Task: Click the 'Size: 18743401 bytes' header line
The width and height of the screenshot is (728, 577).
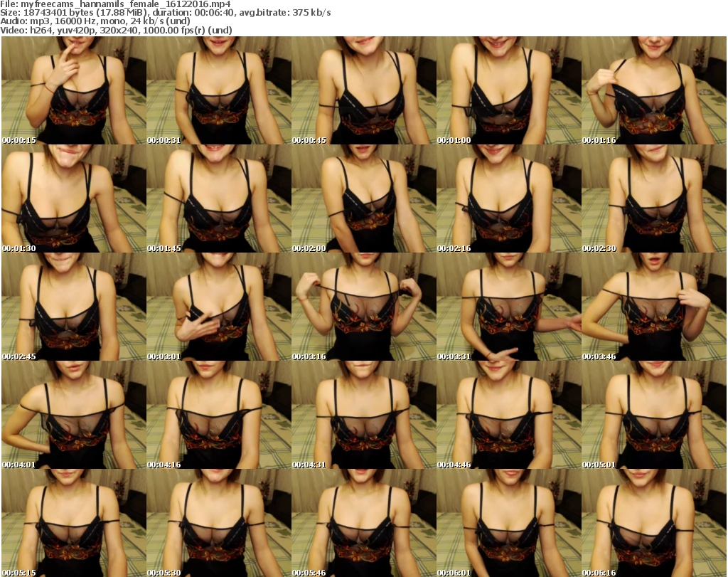Action: point(166,13)
